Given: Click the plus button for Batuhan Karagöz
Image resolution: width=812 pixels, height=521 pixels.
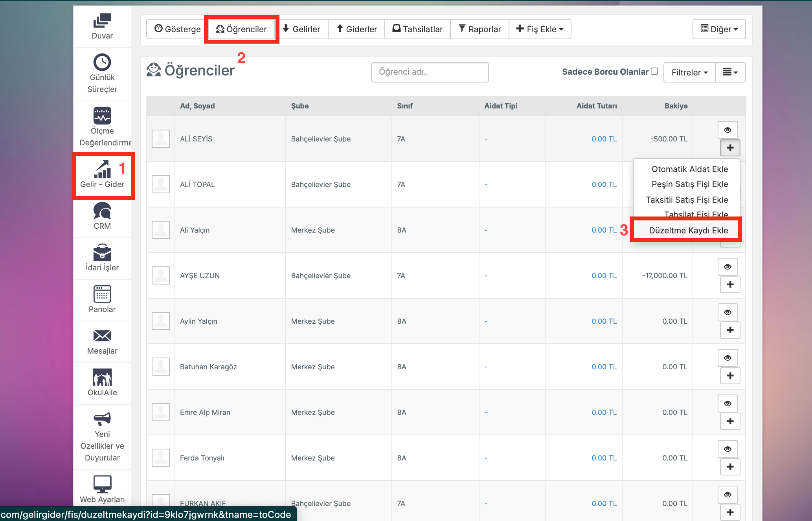Looking at the screenshot, I should [x=730, y=376].
